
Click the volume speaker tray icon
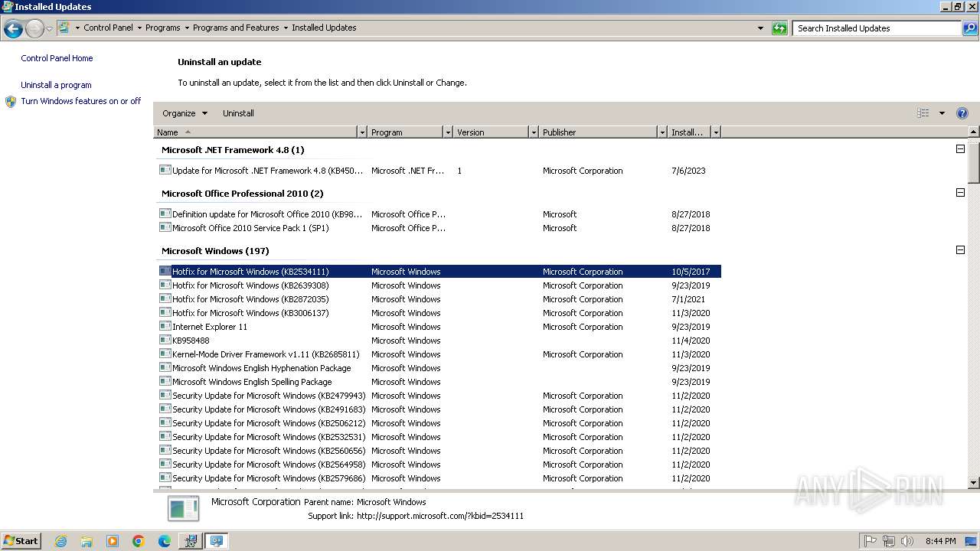(x=907, y=541)
